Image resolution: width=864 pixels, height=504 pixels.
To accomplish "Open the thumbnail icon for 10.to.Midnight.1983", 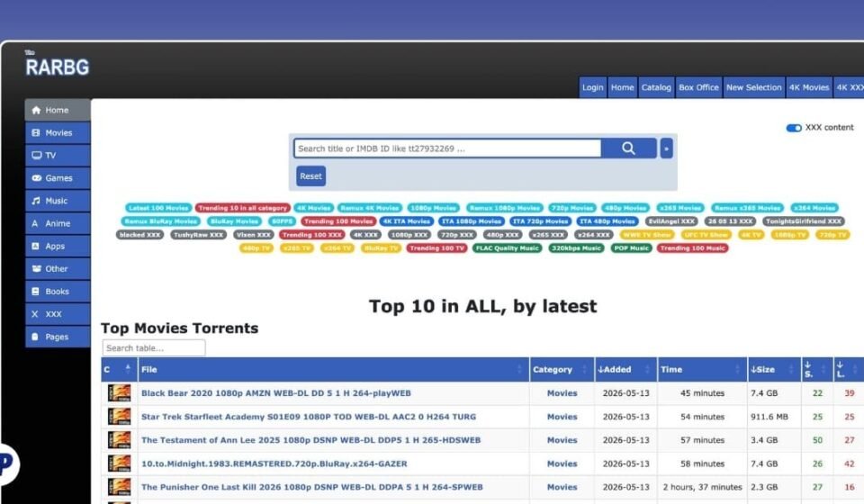I will click(x=119, y=463).
